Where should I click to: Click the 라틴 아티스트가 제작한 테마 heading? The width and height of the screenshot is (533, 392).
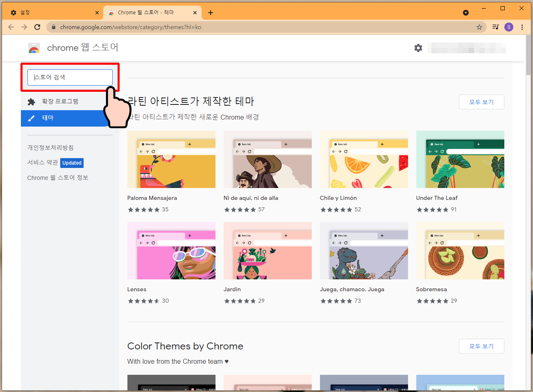(x=191, y=101)
